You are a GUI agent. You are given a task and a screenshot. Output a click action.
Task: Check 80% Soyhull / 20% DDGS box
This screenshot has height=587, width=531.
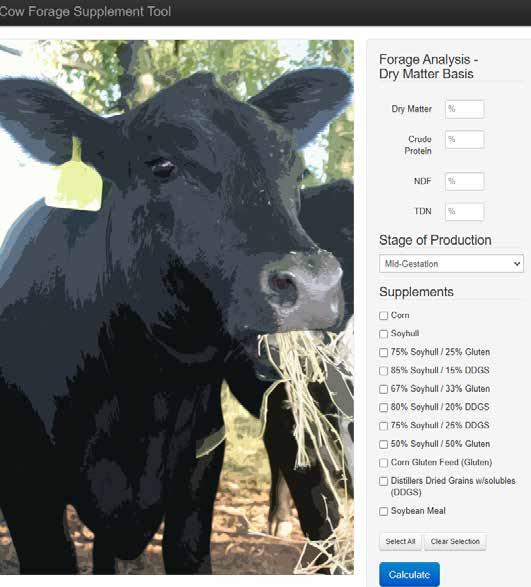383,407
